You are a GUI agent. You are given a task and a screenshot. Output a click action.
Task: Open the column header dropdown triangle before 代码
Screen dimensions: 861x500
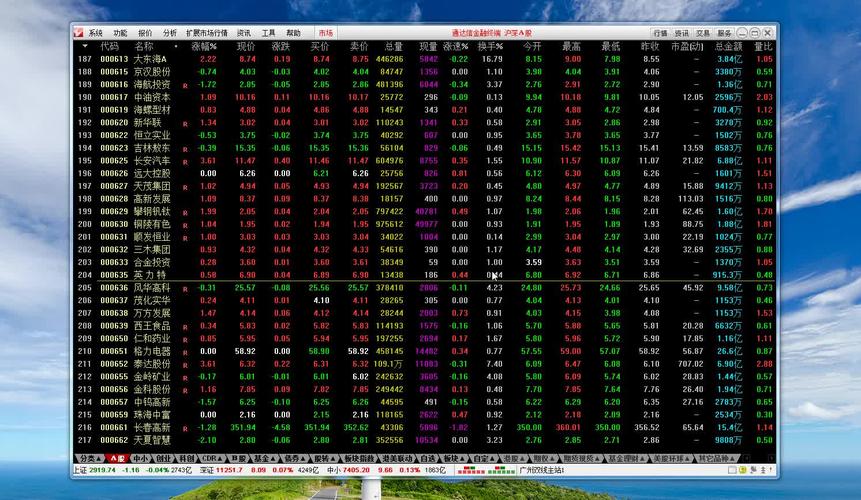click(x=85, y=46)
